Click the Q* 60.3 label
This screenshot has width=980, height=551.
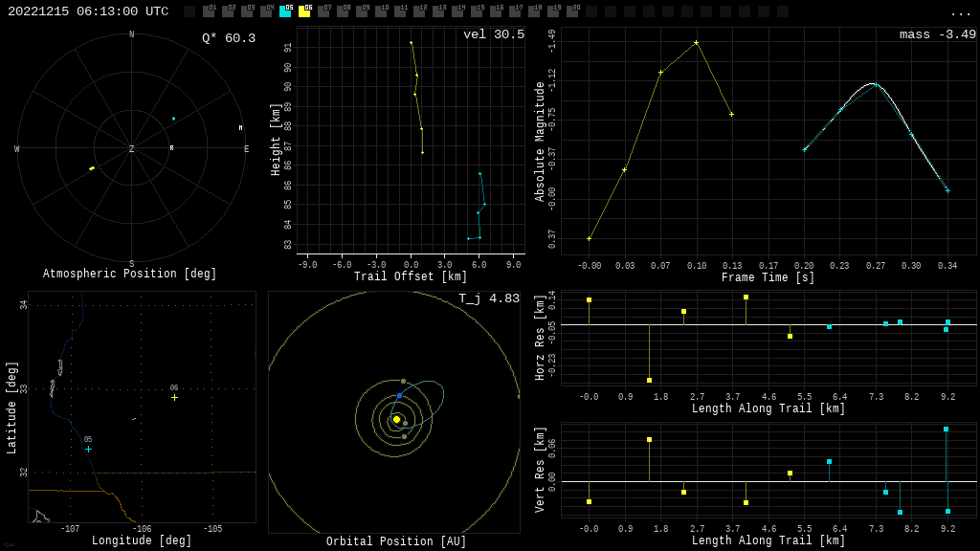tap(229, 38)
